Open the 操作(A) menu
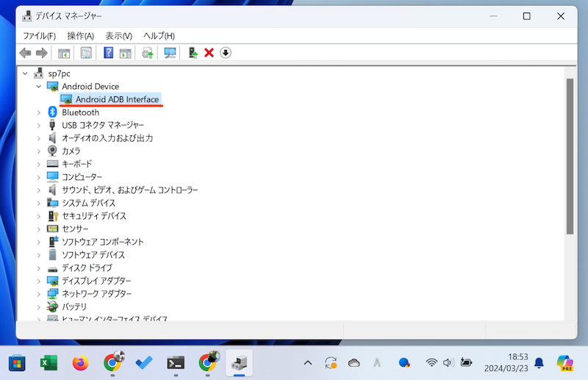588x380 pixels. tap(80, 35)
